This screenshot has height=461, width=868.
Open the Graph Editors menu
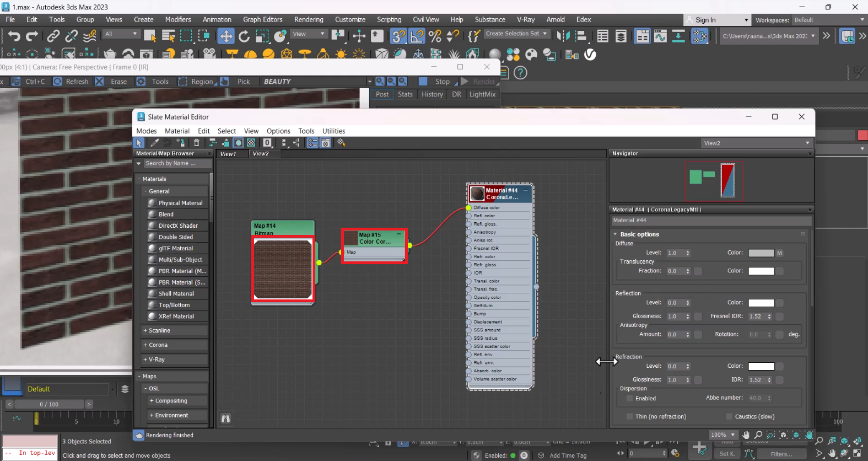(263, 19)
